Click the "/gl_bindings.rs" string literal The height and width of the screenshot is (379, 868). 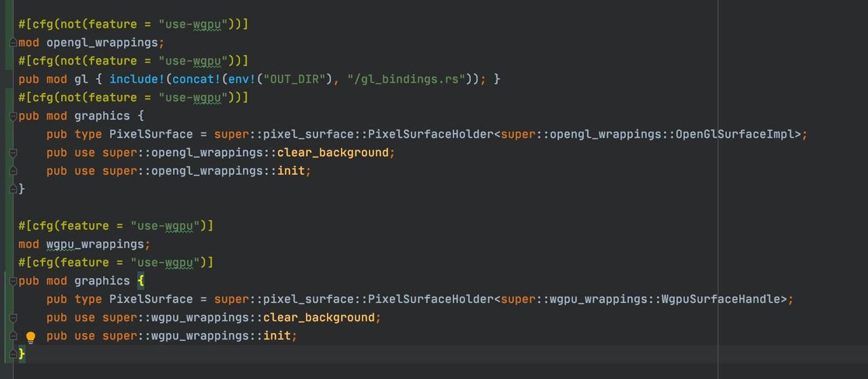coord(406,79)
